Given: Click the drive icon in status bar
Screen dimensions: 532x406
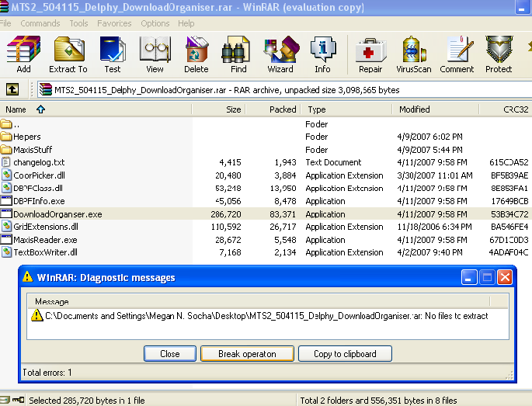Looking at the screenshot, I should point(5,401).
